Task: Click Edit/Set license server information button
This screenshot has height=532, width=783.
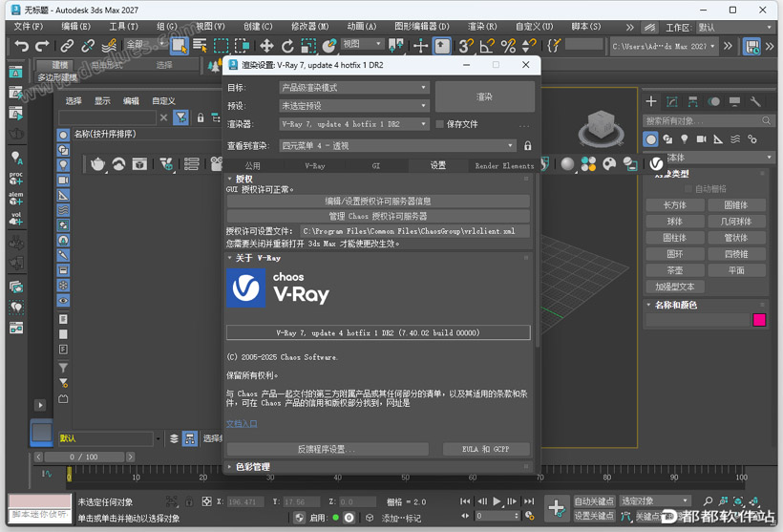Action: point(378,202)
